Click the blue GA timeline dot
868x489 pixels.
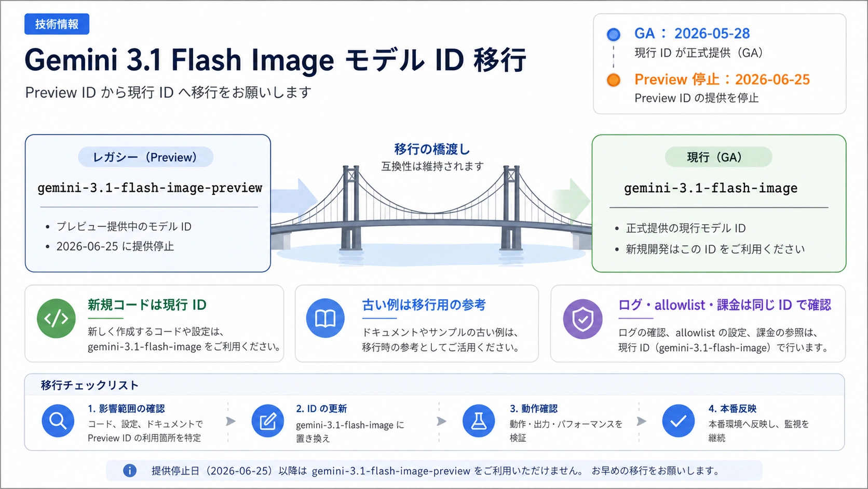pyautogui.click(x=614, y=35)
